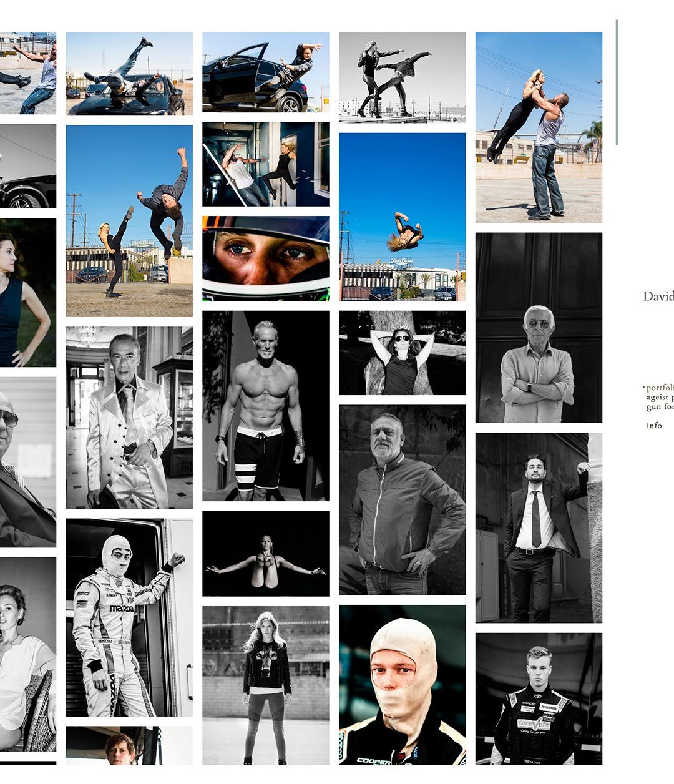Image resolution: width=674 pixels, height=784 pixels.
Task: Open blonde woman standing wide-legged street photo
Action: [266, 685]
